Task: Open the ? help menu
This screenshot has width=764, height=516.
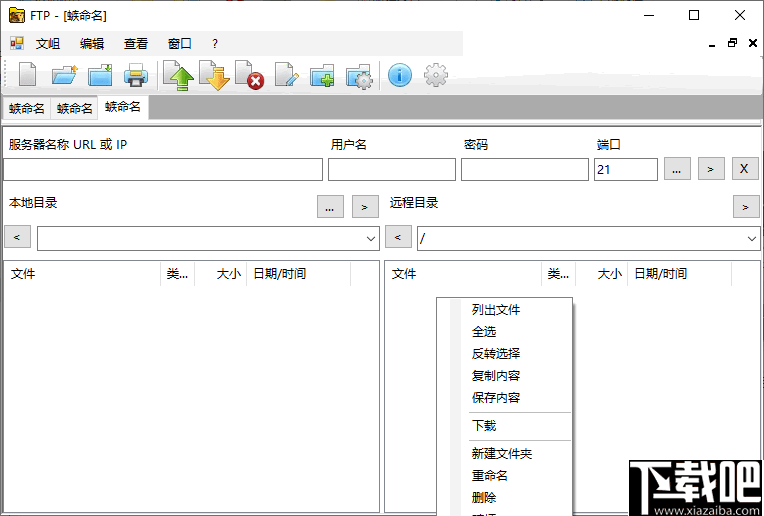Action: (215, 44)
